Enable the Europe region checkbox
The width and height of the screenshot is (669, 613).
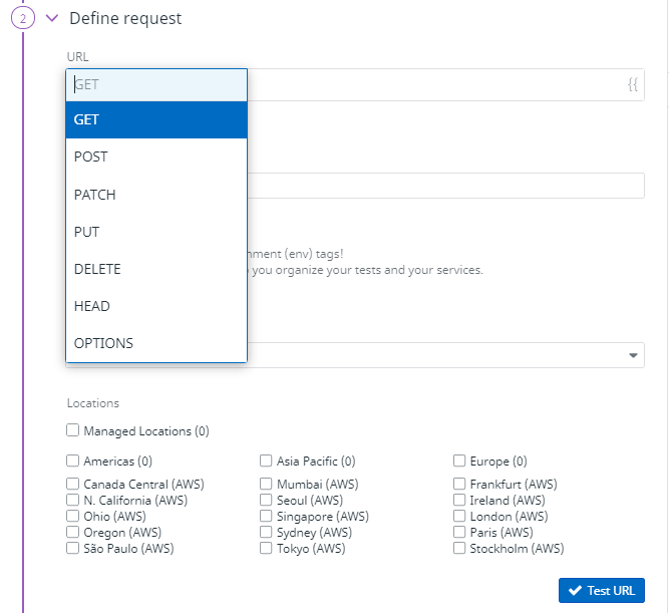pyautogui.click(x=460, y=461)
